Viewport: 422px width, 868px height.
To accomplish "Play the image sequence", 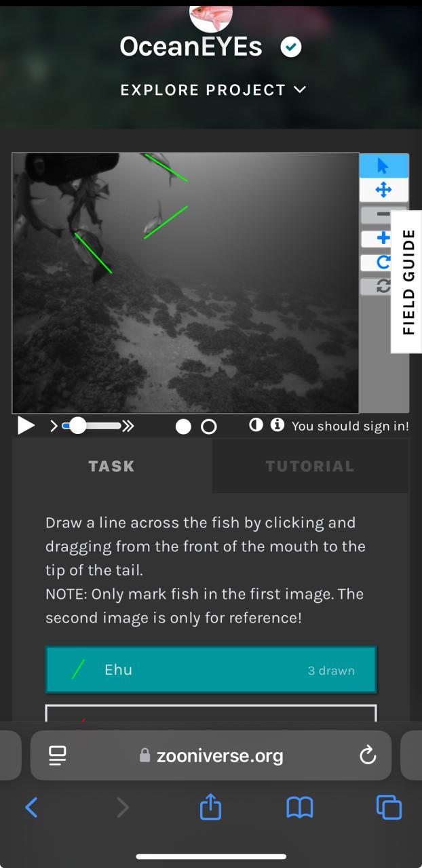I will point(26,426).
